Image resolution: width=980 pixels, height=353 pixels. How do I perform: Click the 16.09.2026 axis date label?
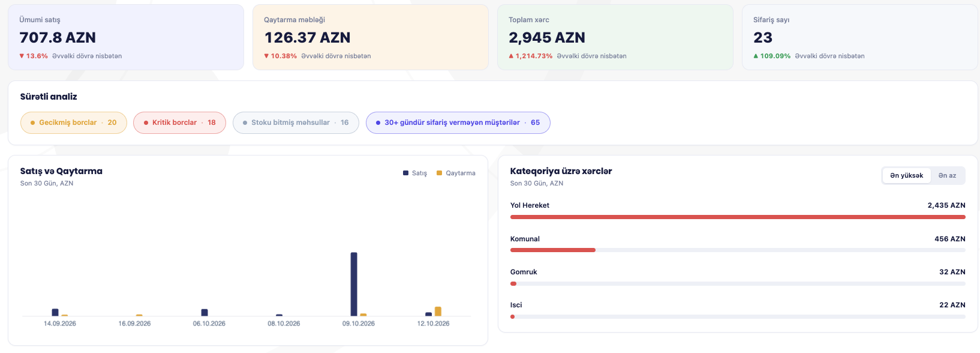(134, 324)
